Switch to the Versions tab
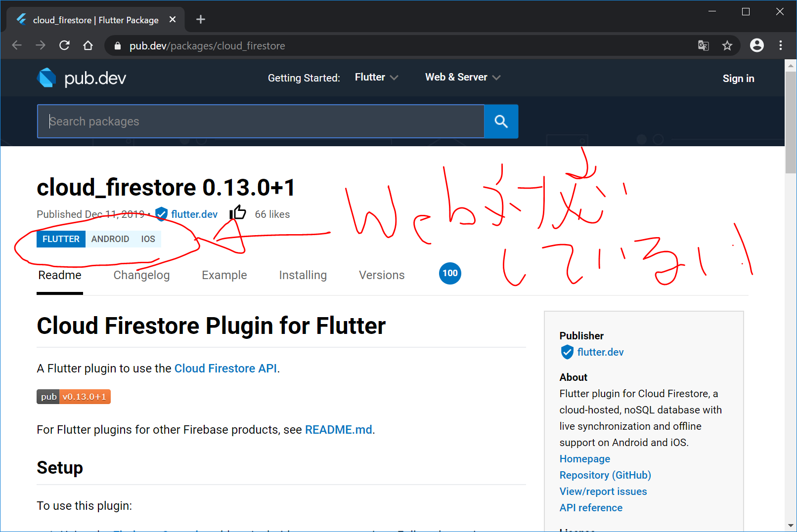 [x=382, y=275]
